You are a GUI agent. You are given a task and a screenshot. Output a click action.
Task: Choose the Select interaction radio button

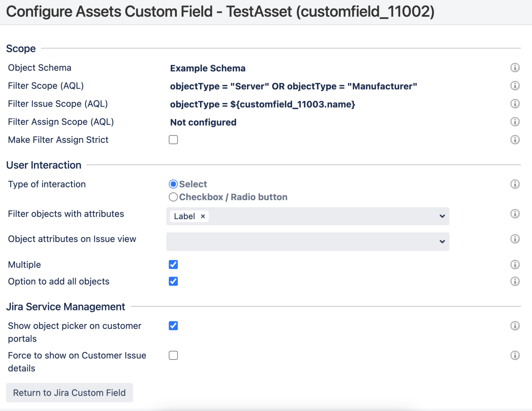point(173,184)
